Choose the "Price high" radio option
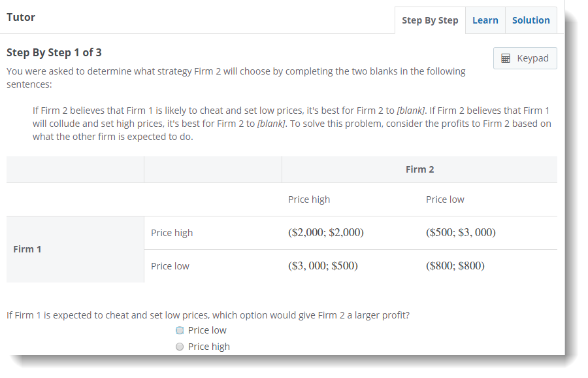This screenshot has width=588, height=378. 180,347
